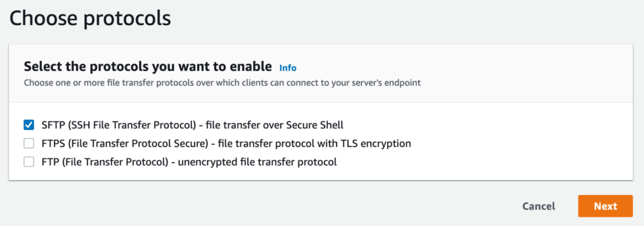Enable the FTPS protocol checkbox
The image size is (644, 226).
click(29, 144)
